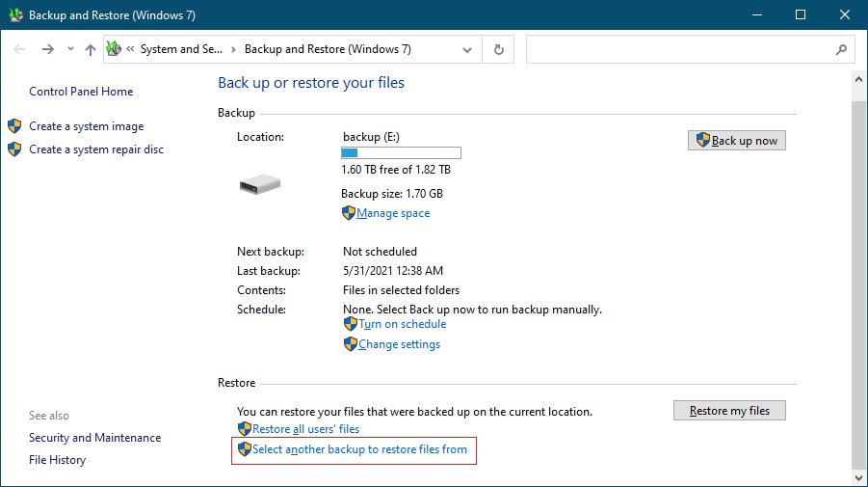Click the Not scheduled value

380,252
